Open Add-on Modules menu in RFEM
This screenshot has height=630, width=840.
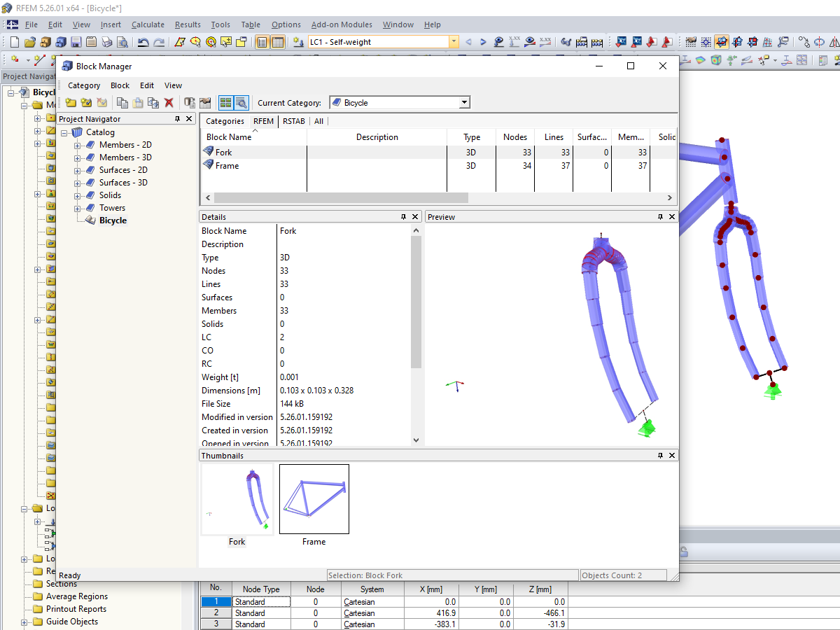(342, 24)
